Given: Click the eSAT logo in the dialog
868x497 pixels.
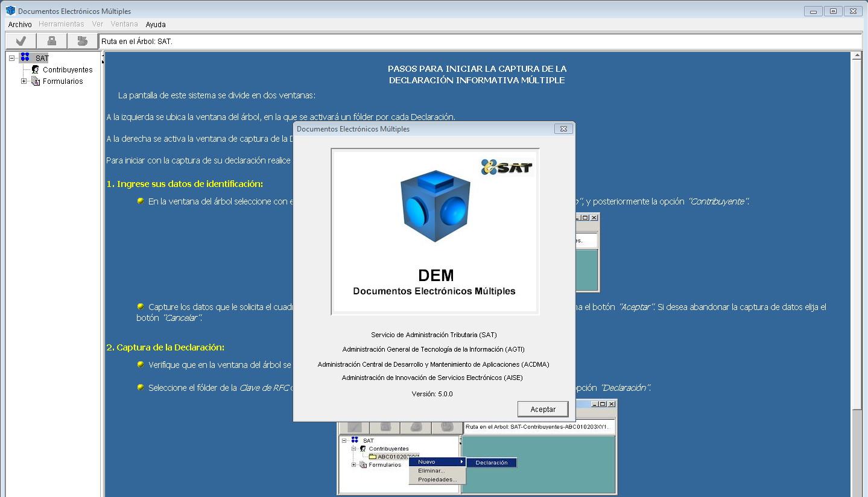Looking at the screenshot, I should coord(507,167).
